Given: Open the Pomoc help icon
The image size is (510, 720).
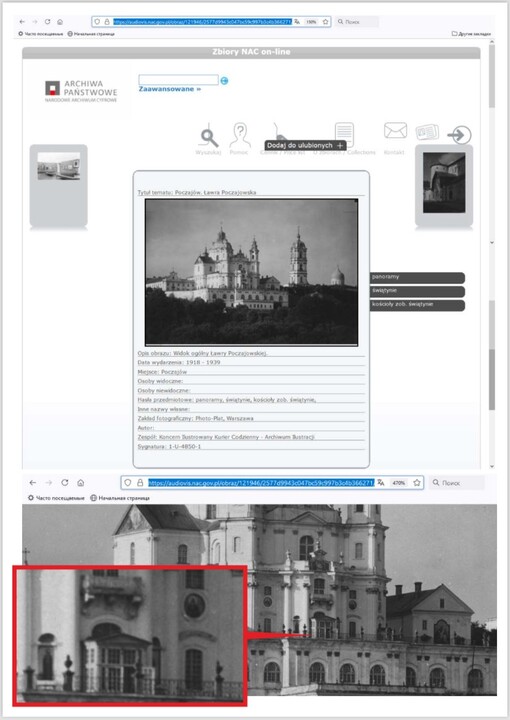Looking at the screenshot, I should tap(240, 135).
